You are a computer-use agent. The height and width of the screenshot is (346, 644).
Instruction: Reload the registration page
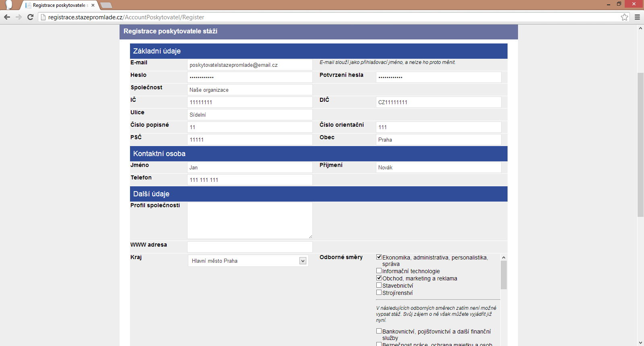click(30, 17)
